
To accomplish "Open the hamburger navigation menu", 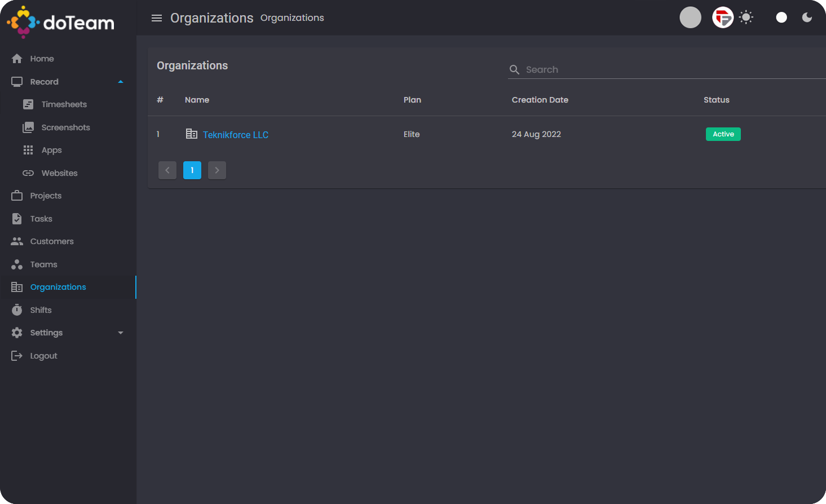I will point(157,18).
